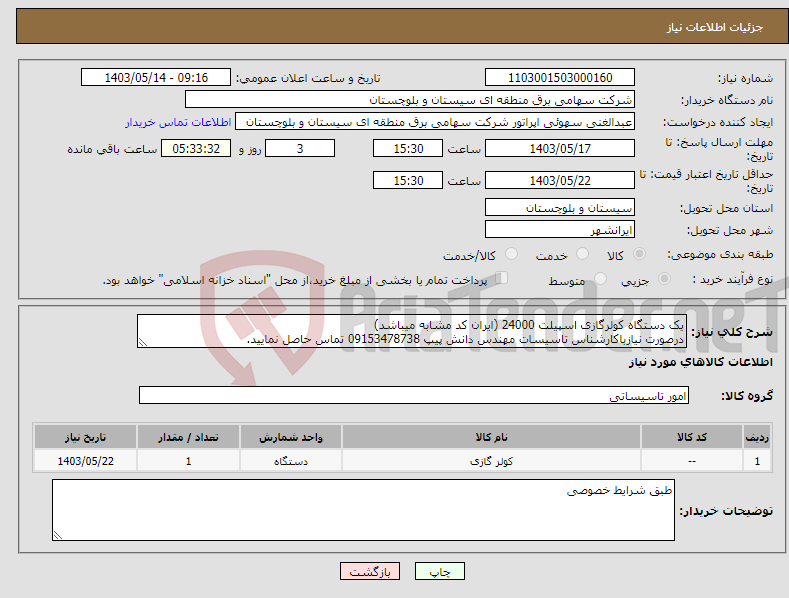Click the اطلاعات کالاهای مورد نیاز heading
Viewport: 789px width, 598px height.
point(700,362)
